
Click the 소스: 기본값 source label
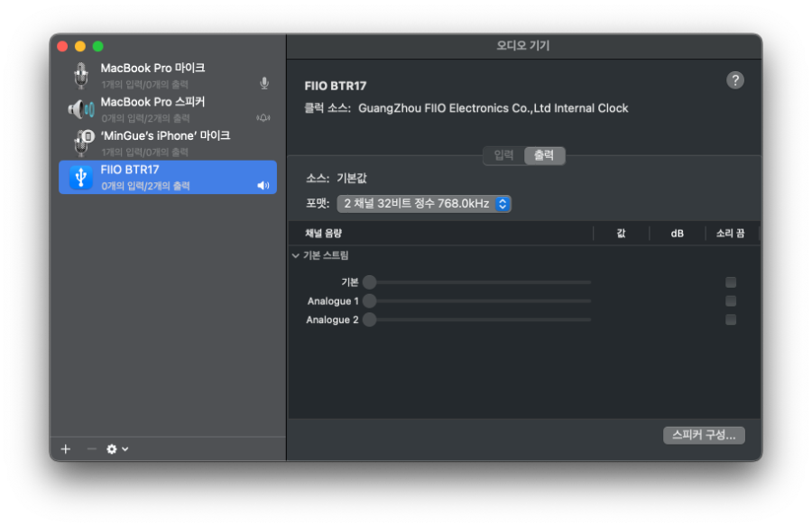(337, 179)
